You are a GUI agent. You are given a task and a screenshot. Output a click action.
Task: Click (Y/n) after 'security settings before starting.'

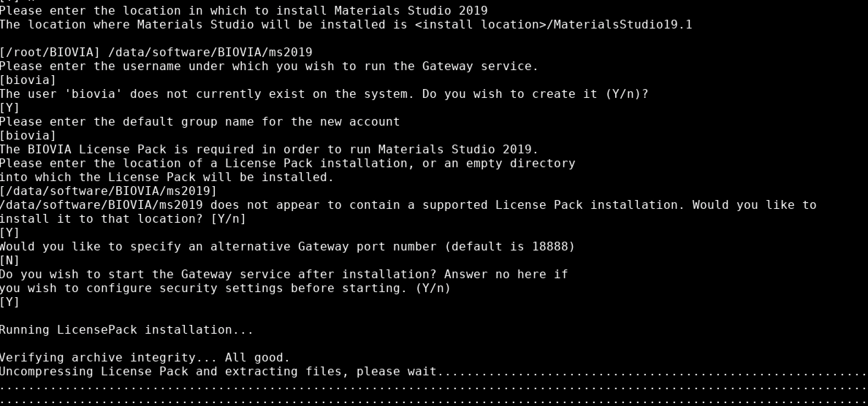click(433, 288)
